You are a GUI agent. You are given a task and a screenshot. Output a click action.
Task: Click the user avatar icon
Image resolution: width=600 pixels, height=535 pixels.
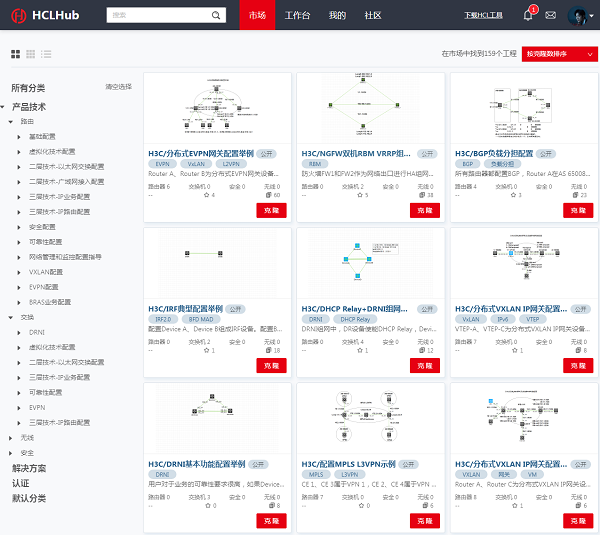click(x=577, y=15)
